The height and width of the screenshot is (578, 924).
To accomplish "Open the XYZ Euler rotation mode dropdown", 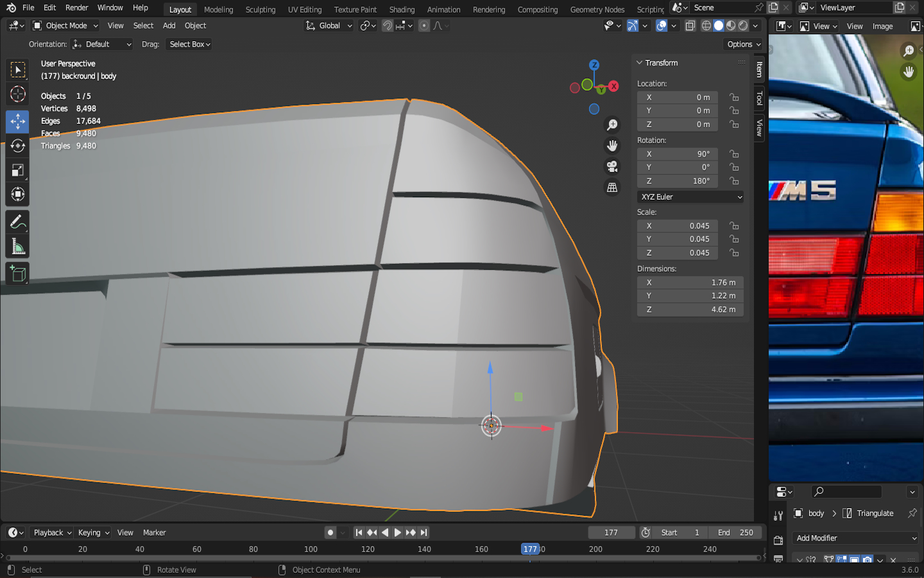I will [691, 197].
